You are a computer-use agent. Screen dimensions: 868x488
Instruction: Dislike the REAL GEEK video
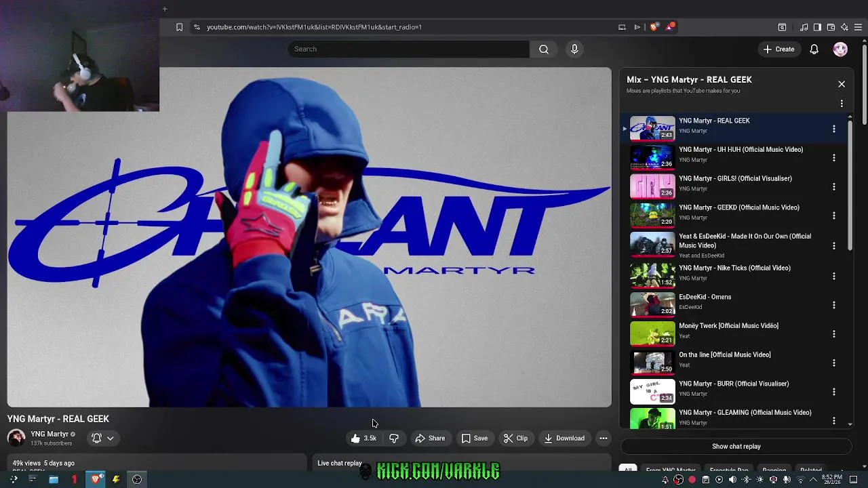tap(394, 438)
